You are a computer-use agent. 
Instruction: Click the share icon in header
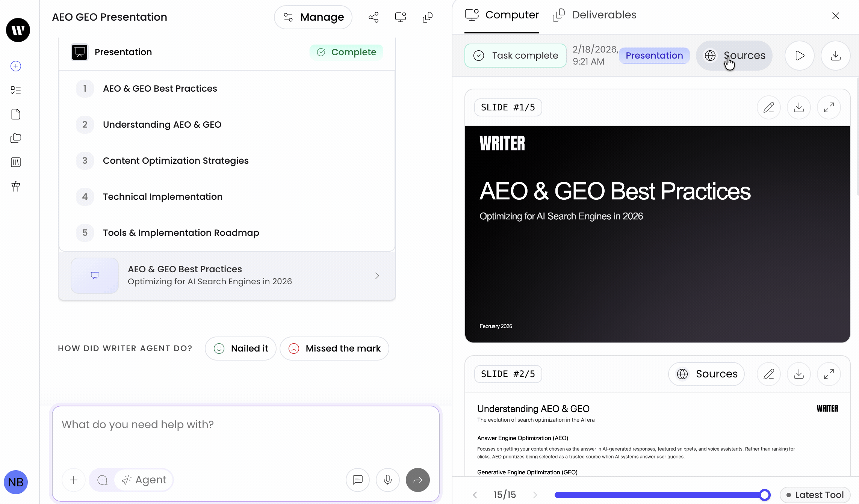(373, 17)
